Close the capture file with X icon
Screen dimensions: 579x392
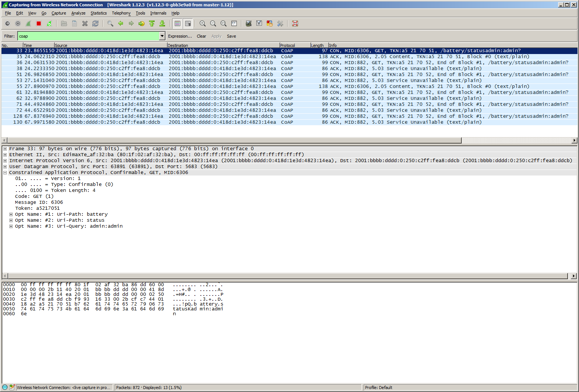click(x=85, y=23)
